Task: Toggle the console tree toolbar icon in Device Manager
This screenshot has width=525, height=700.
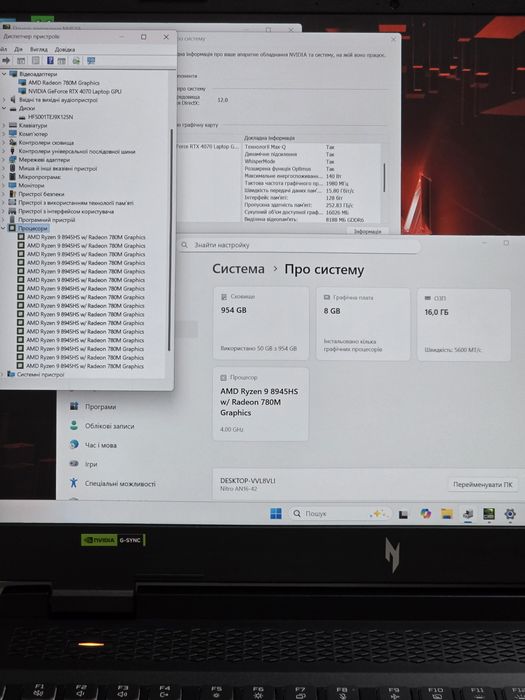Action: tap(21, 60)
